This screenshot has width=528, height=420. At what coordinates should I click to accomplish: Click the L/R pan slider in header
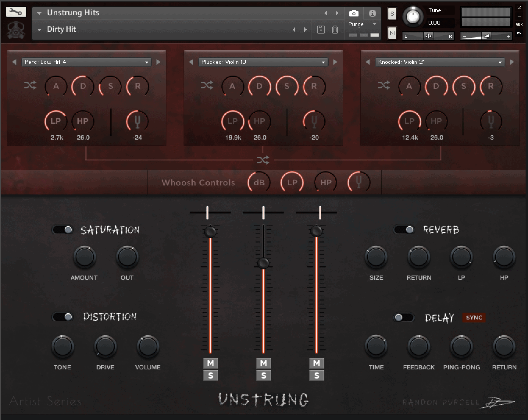coord(428,36)
